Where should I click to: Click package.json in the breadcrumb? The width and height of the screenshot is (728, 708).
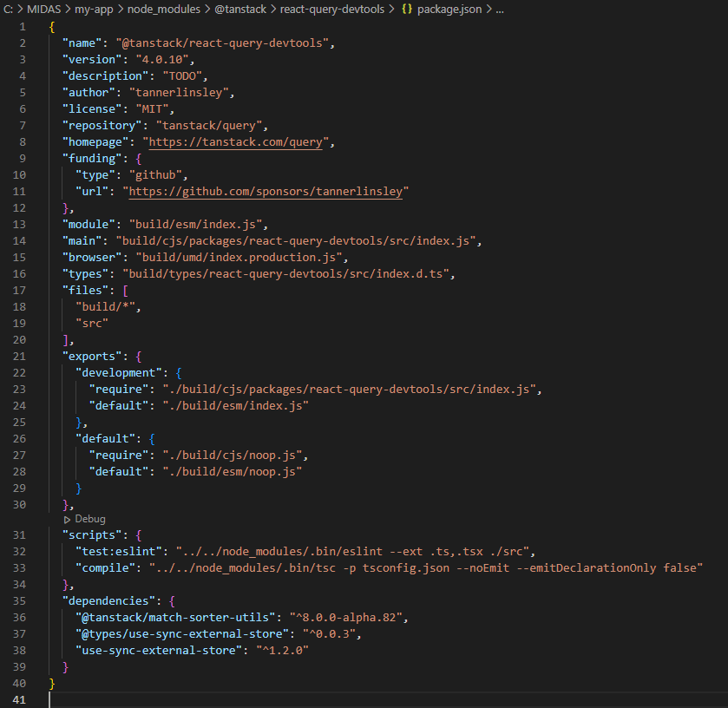click(449, 10)
